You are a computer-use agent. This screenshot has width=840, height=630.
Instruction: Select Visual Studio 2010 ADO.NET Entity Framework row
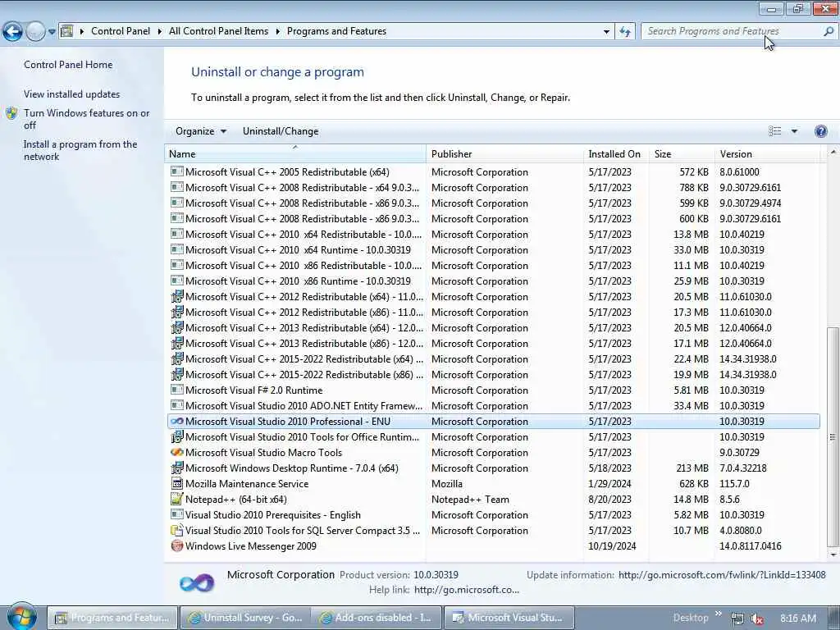tap(493, 405)
